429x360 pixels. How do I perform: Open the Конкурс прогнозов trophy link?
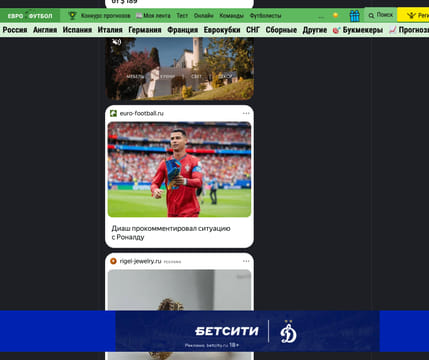pyautogui.click(x=99, y=15)
